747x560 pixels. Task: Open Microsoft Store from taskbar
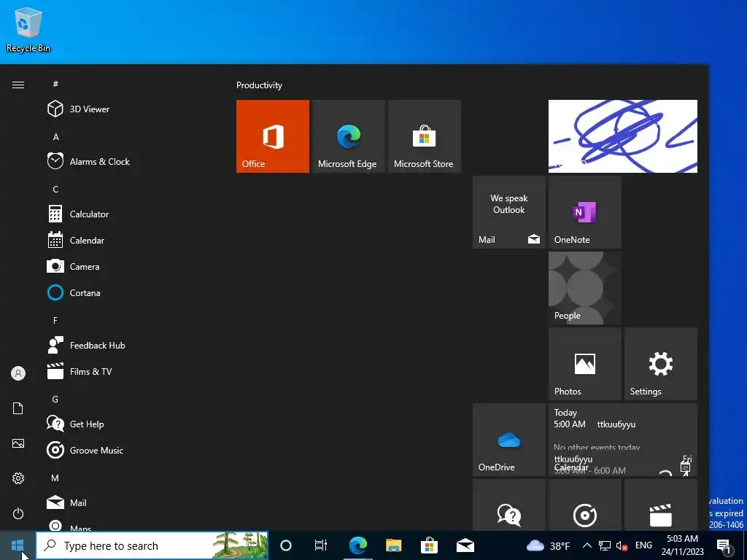429,545
